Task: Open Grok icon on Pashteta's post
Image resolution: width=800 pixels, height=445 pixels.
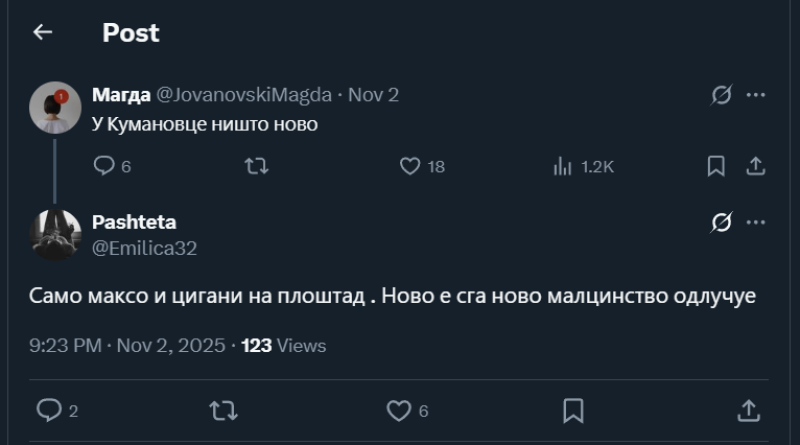Action: click(x=721, y=222)
